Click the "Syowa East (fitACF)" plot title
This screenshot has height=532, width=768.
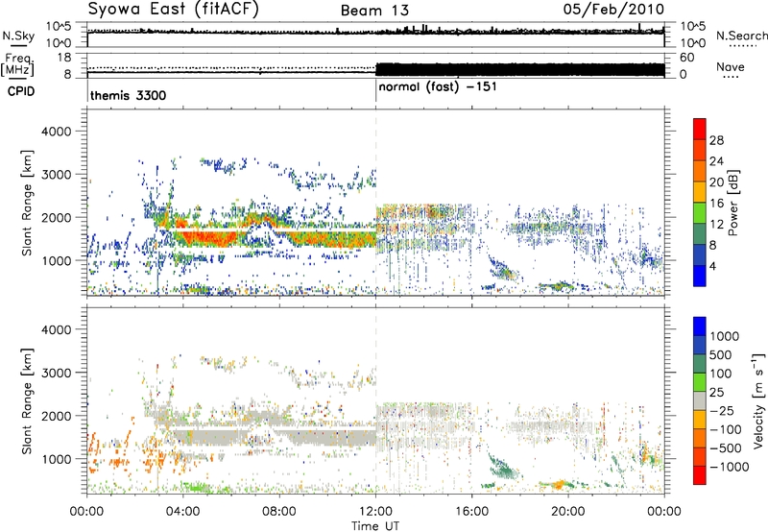click(173, 9)
